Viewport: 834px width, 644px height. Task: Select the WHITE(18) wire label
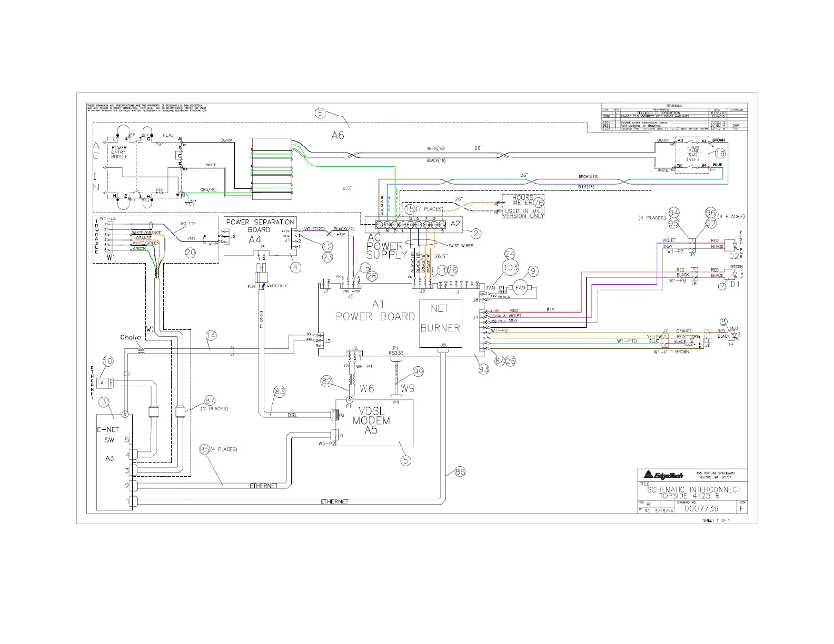point(436,148)
